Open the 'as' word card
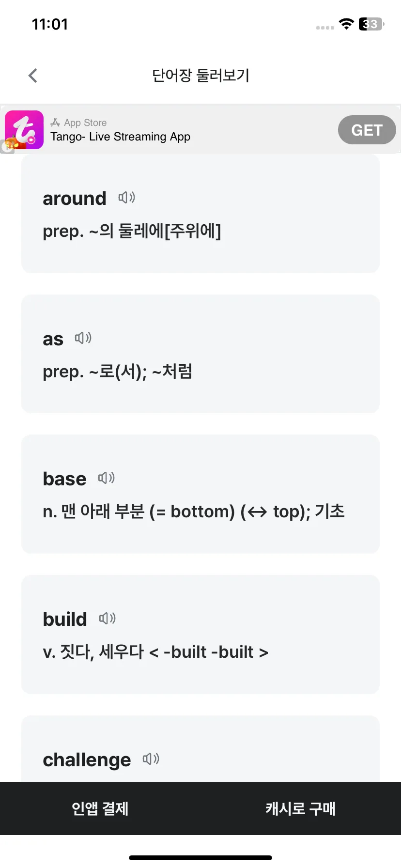This screenshot has height=868, width=401. coord(200,354)
